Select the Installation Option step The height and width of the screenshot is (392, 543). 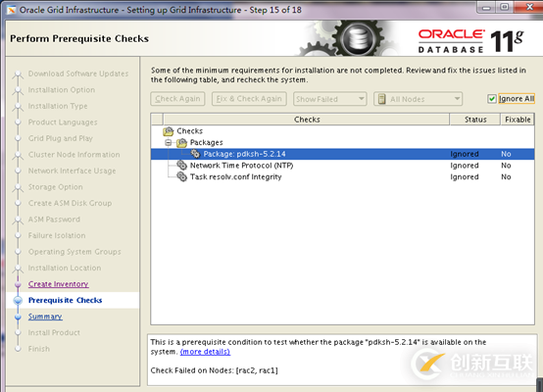(x=62, y=90)
